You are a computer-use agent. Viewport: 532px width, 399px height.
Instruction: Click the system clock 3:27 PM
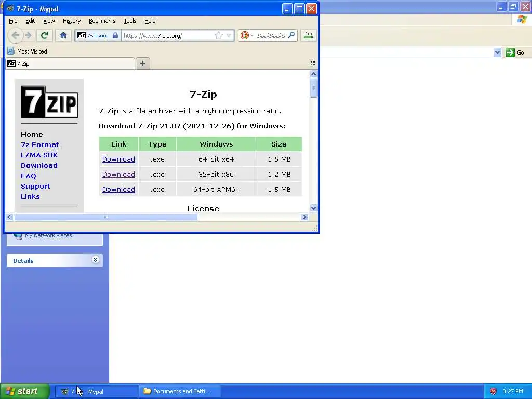(x=513, y=392)
